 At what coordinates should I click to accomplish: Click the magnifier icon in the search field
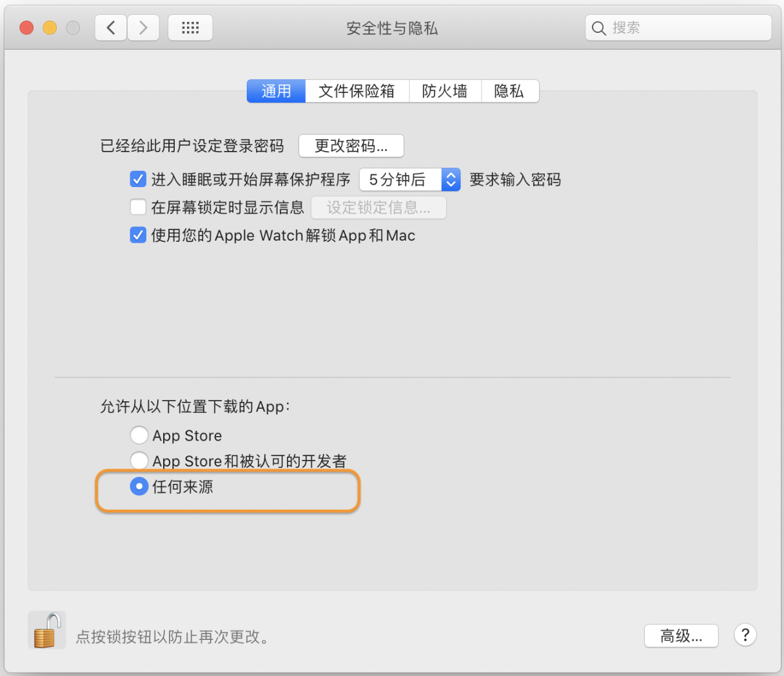click(x=599, y=28)
